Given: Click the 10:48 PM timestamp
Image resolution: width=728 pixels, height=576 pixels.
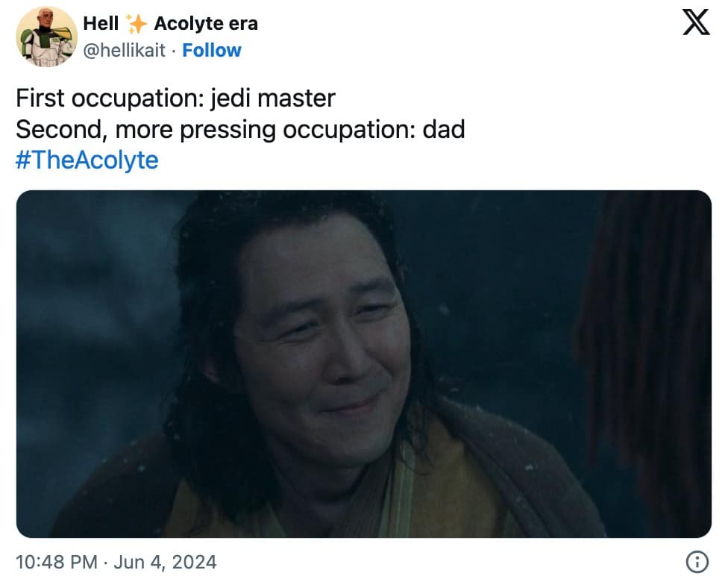Looking at the screenshot, I should pyautogui.click(x=57, y=562).
